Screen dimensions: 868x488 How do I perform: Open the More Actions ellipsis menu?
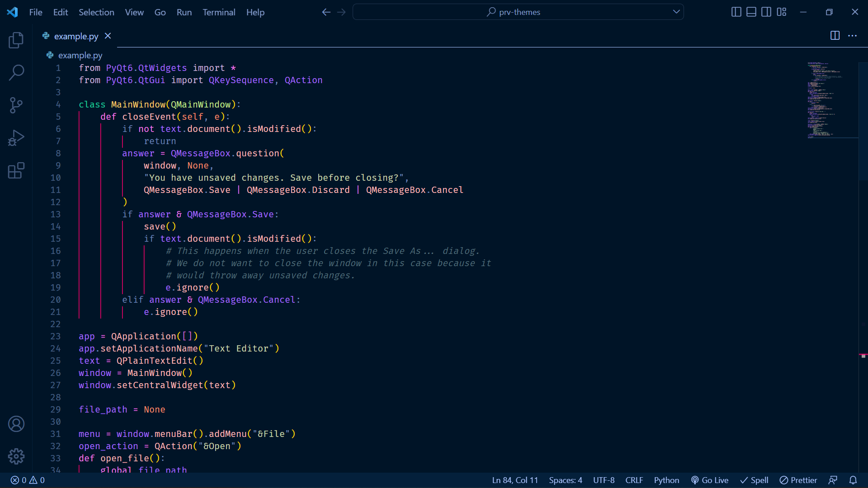(852, 36)
